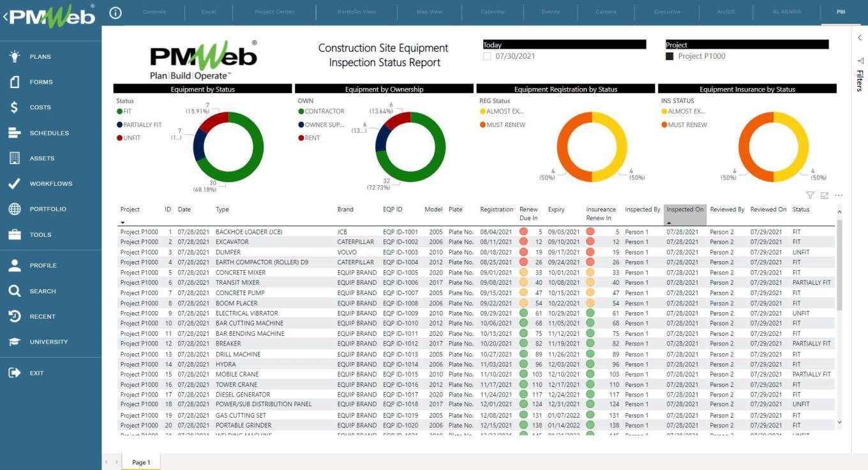Select the PBI tab
868x470 pixels.
click(841, 12)
